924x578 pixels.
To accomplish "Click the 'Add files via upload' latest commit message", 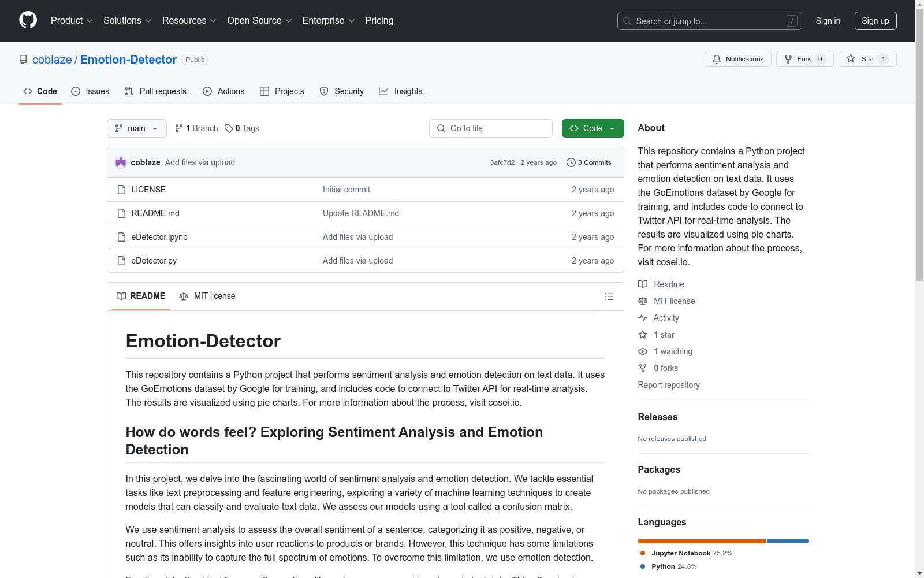I will (200, 162).
